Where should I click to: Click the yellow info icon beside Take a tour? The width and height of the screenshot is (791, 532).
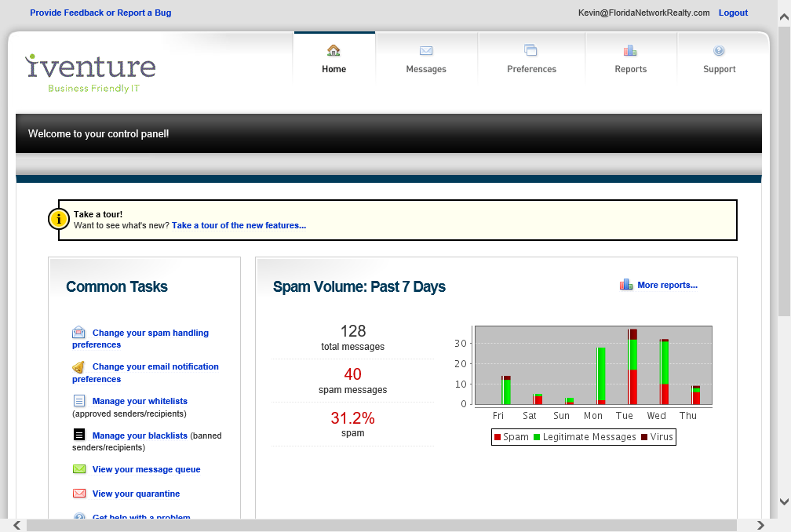[x=59, y=220]
